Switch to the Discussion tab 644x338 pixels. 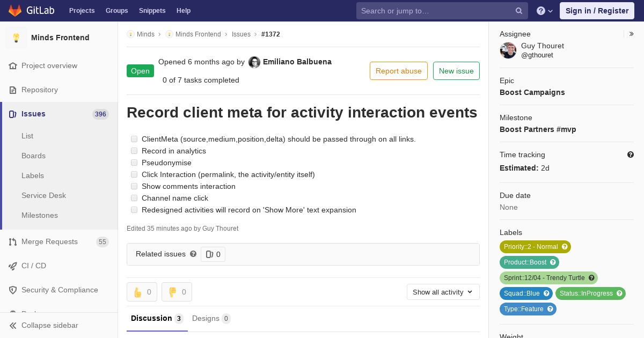157,319
